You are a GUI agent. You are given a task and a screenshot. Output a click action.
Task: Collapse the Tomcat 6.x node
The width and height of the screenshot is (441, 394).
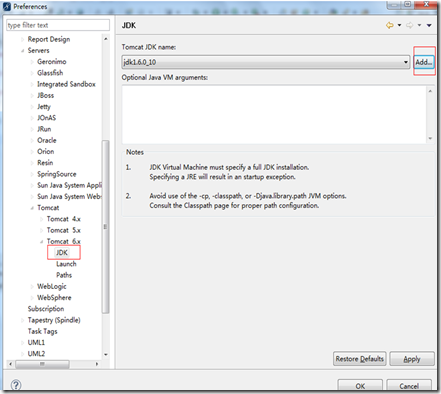pos(41,242)
